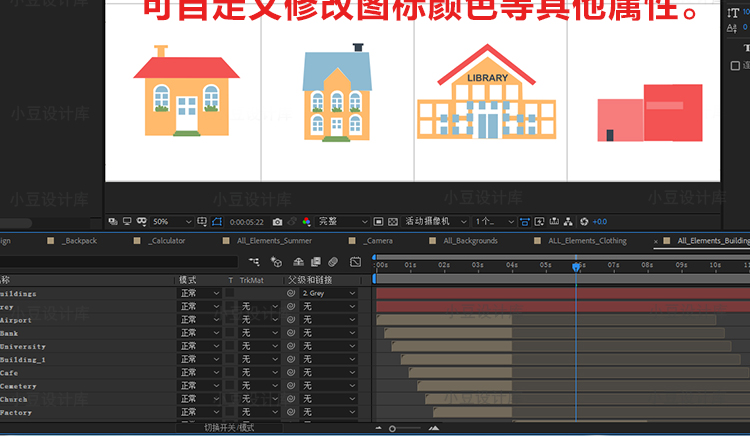Open the 1个 view layout dropdown
750x436 pixels.
[x=494, y=221]
